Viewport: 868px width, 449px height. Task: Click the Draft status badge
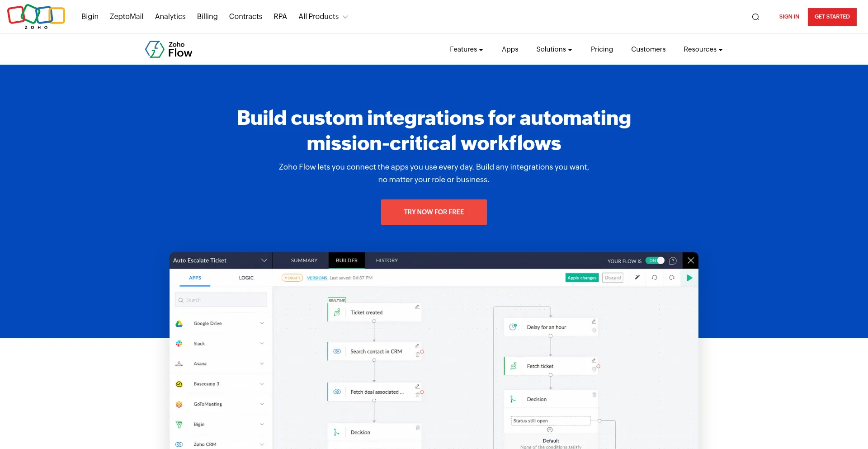[292, 278]
